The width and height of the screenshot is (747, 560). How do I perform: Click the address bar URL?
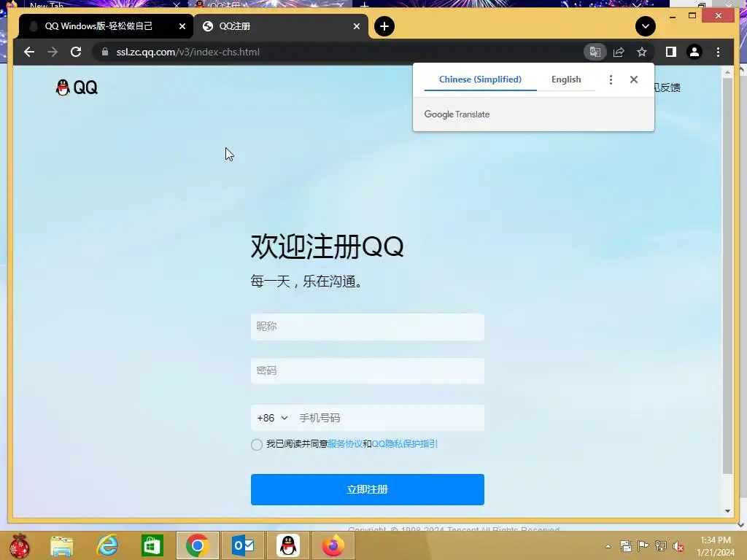[x=187, y=52]
